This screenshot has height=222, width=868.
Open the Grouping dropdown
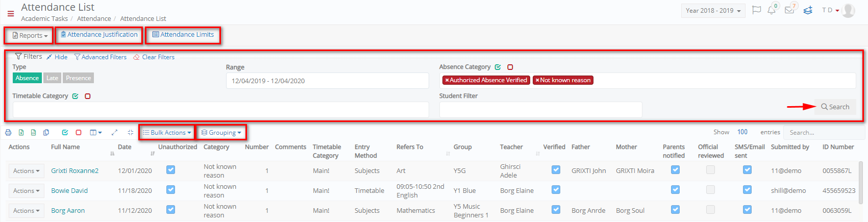click(221, 132)
